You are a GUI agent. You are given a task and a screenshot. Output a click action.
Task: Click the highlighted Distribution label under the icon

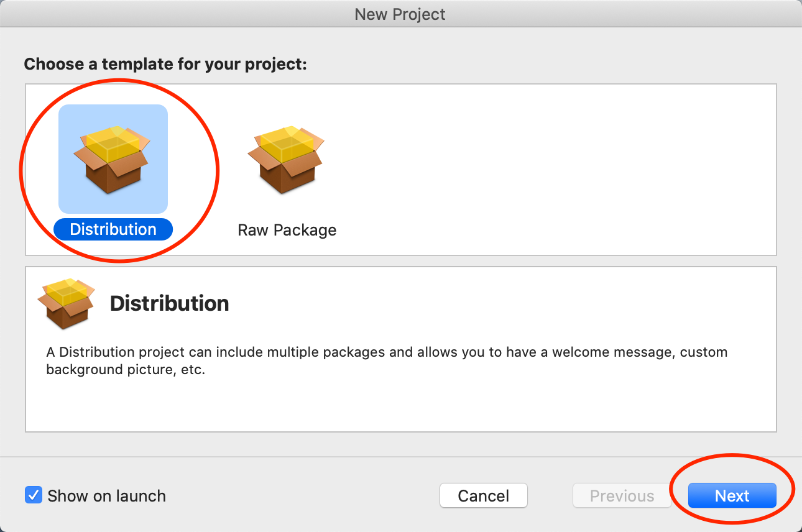[113, 229]
